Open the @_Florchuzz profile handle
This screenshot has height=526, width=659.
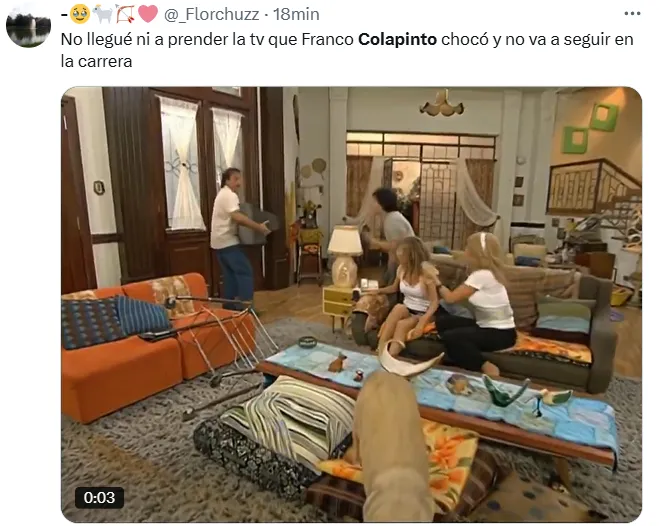click(211, 14)
